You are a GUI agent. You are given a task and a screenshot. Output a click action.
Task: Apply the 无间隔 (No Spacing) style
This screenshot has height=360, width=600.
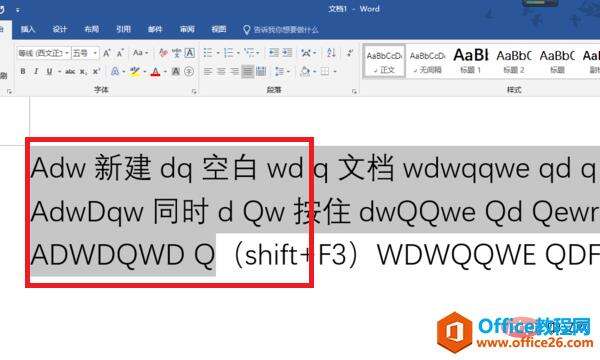[427, 62]
